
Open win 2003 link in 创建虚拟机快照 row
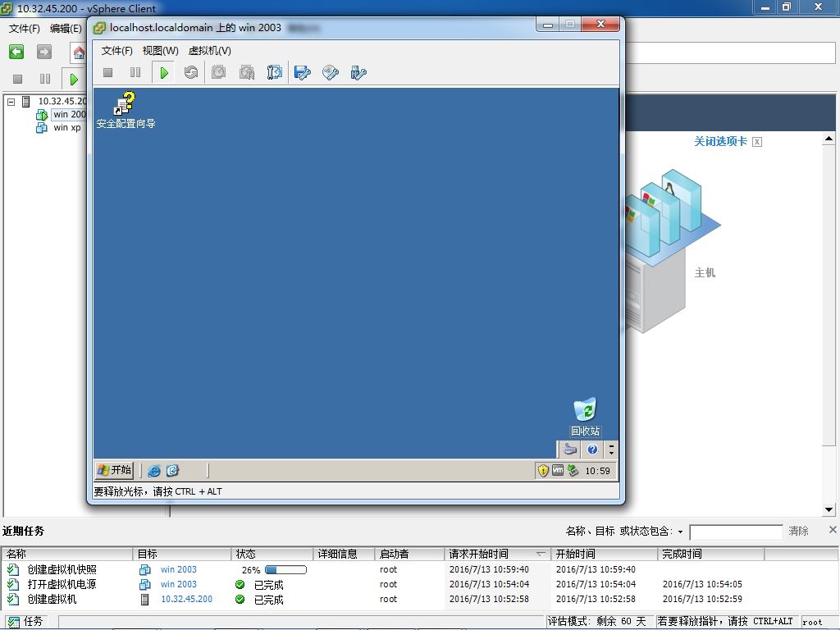[178, 569]
